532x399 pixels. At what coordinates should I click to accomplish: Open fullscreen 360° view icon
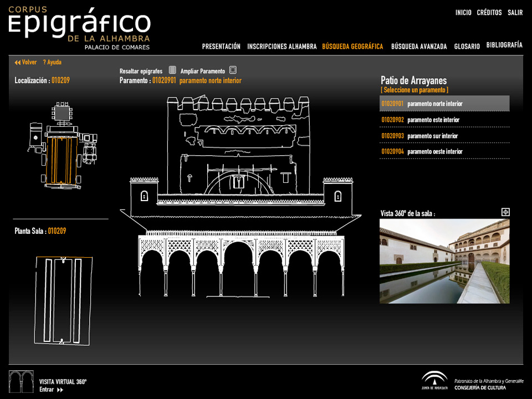click(505, 212)
